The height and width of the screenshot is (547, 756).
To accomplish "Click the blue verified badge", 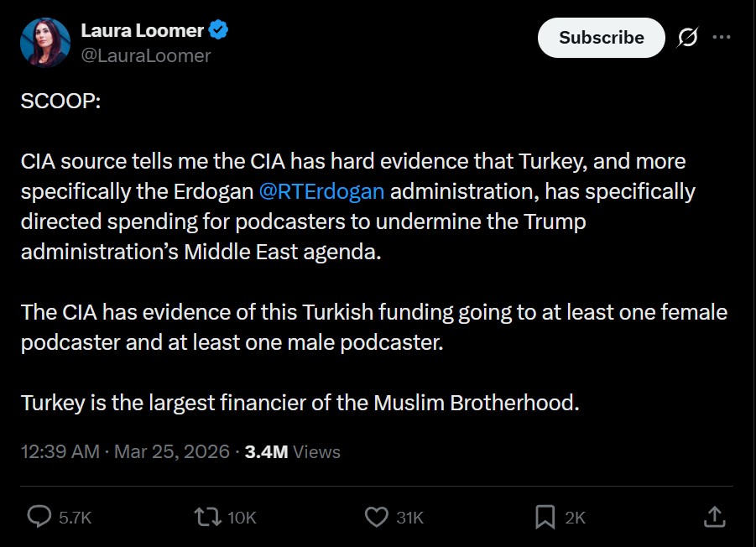I will pos(220,31).
